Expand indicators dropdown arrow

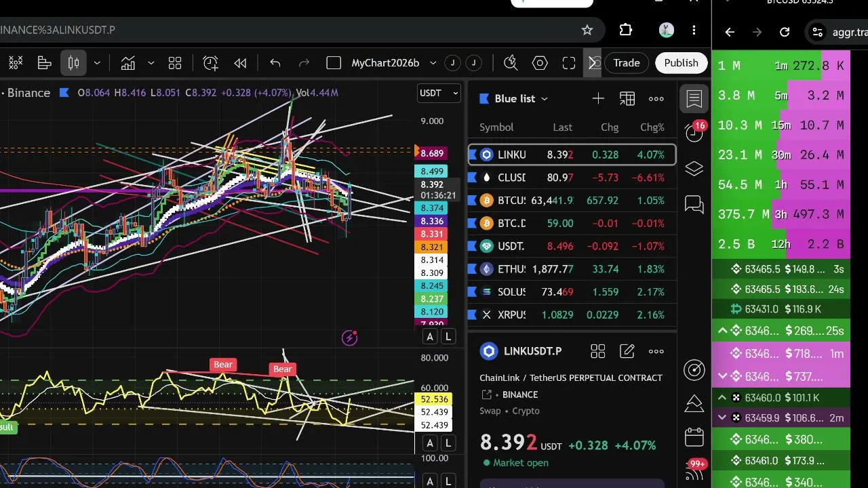point(151,63)
